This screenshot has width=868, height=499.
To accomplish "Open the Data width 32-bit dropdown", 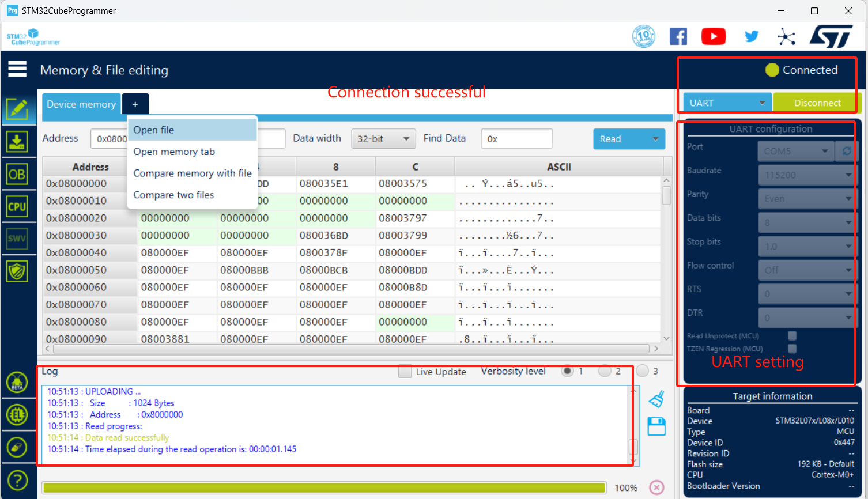I will point(383,139).
